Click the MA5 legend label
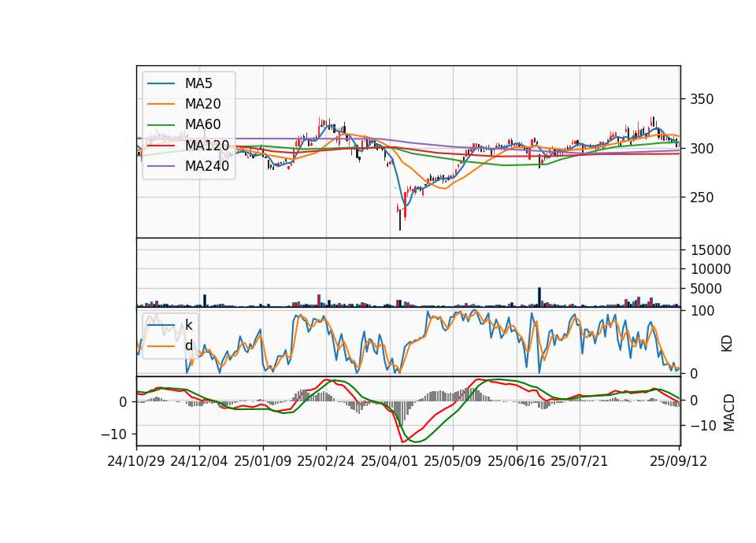The image size is (756, 543). point(198,83)
